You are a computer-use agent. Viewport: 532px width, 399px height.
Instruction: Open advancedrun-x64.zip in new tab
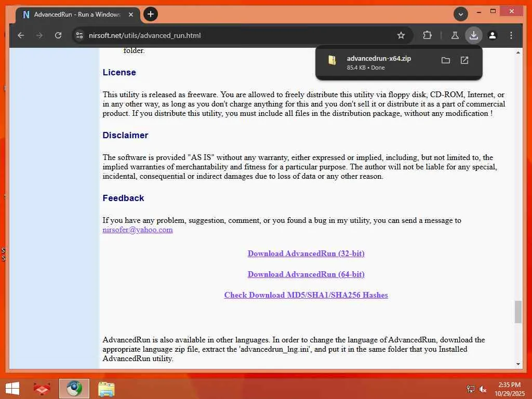point(464,60)
